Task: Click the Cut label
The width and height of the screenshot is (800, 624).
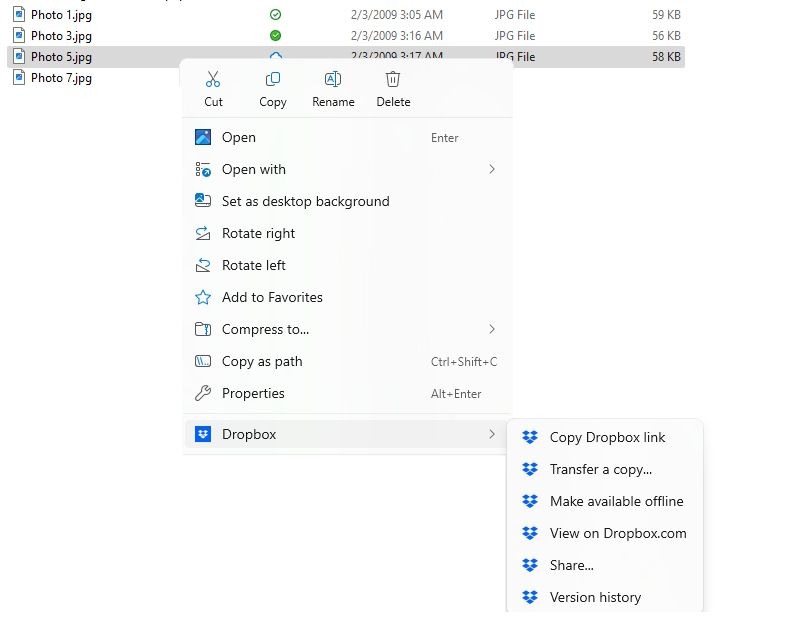Action: [x=213, y=102]
